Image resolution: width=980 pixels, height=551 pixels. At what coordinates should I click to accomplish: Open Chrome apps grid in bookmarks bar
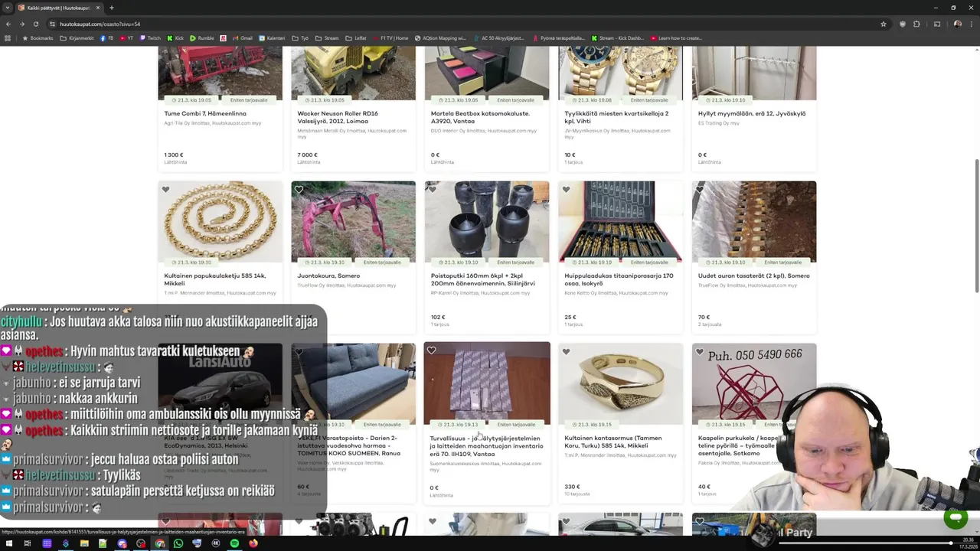[x=8, y=38]
